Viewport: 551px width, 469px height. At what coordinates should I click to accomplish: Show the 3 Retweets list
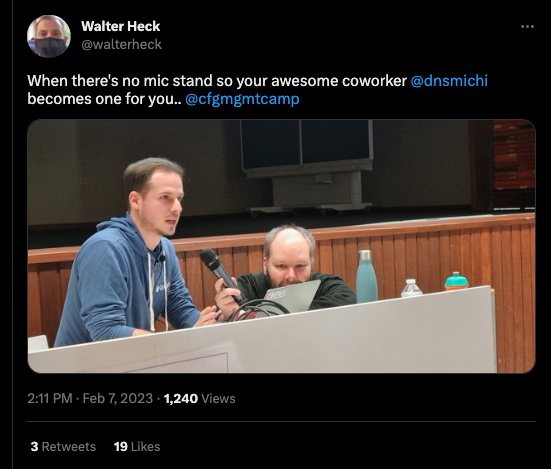63,447
